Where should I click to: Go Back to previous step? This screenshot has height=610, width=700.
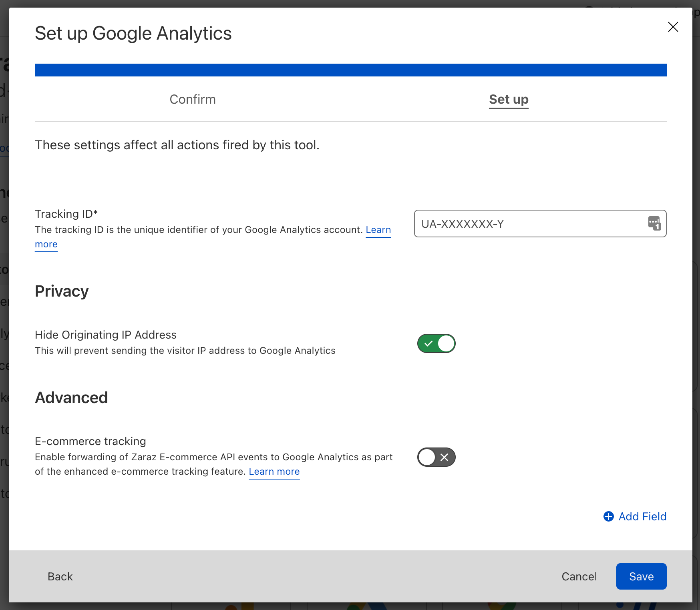[60, 576]
